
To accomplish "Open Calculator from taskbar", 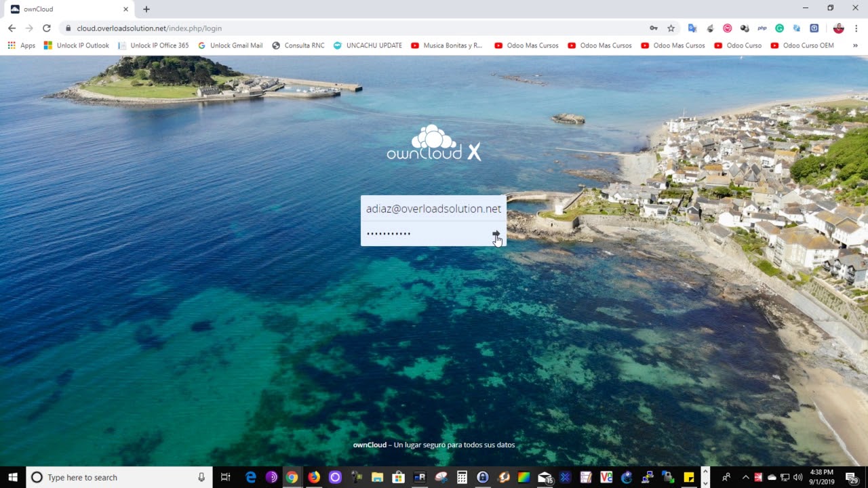I will tap(462, 477).
